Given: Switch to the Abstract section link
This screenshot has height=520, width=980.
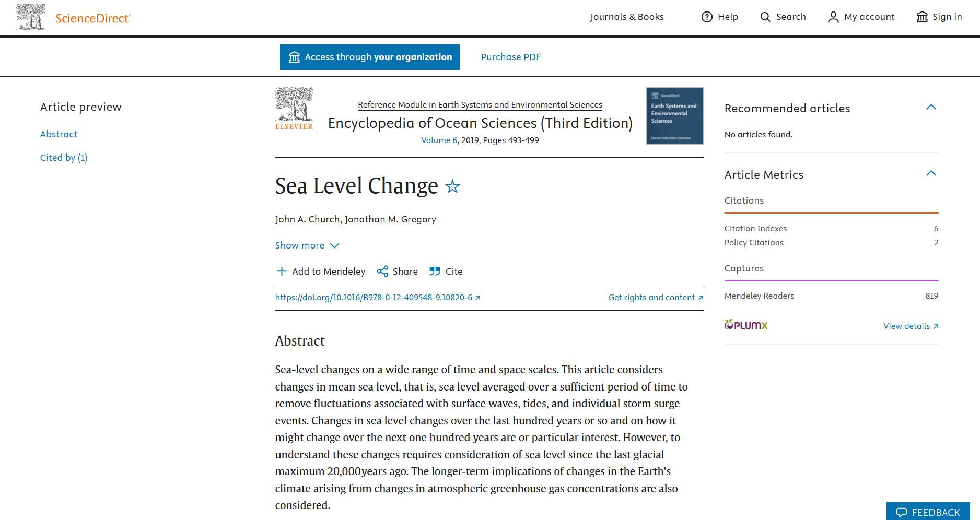Looking at the screenshot, I should click(59, 134).
